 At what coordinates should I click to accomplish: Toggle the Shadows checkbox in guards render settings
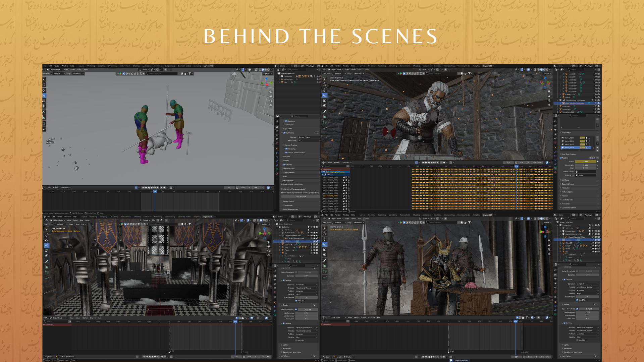pos(286,121)
